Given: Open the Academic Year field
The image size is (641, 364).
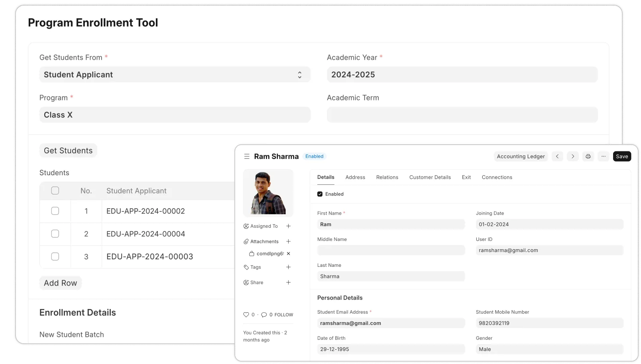Looking at the screenshot, I should click(x=462, y=75).
